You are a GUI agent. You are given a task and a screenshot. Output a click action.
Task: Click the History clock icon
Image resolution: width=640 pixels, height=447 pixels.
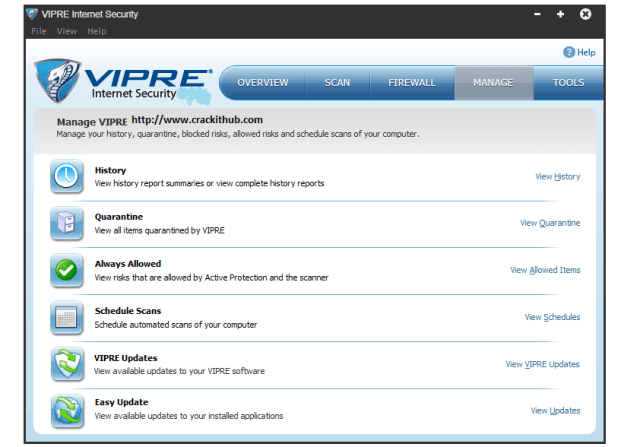coord(67,176)
